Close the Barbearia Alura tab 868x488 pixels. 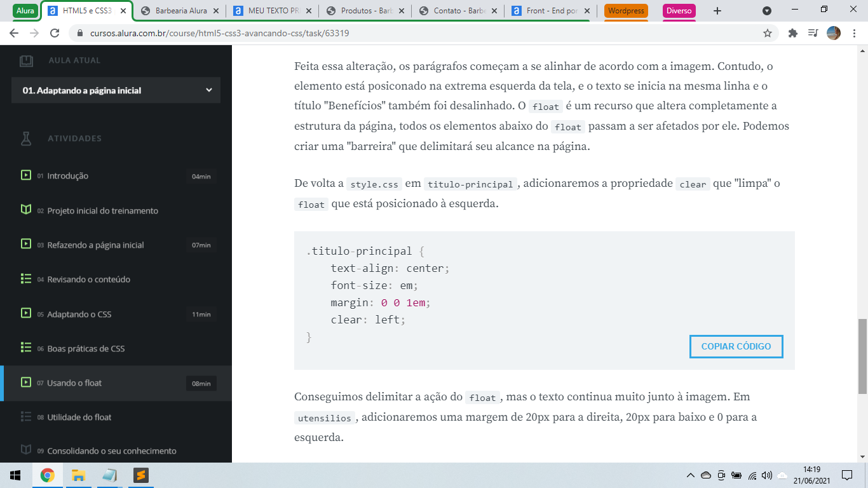(216, 11)
